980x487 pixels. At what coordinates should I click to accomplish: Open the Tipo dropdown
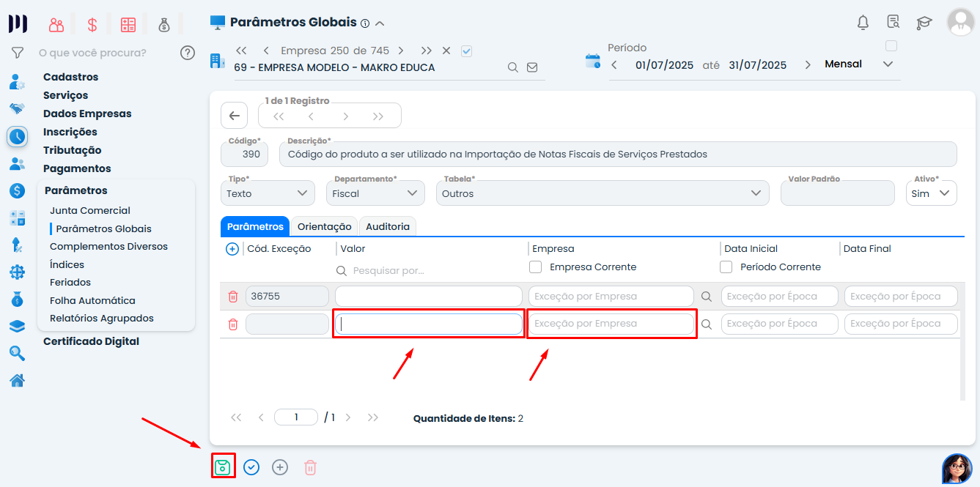(267, 193)
